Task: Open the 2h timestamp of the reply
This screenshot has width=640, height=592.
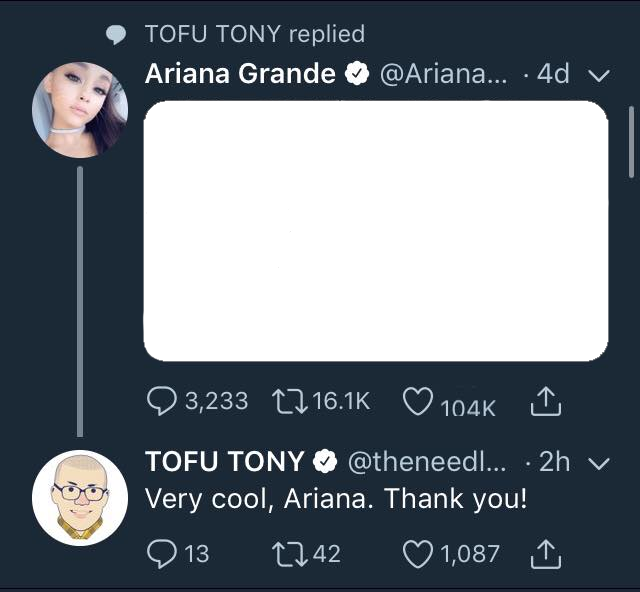Action: pyautogui.click(x=554, y=461)
